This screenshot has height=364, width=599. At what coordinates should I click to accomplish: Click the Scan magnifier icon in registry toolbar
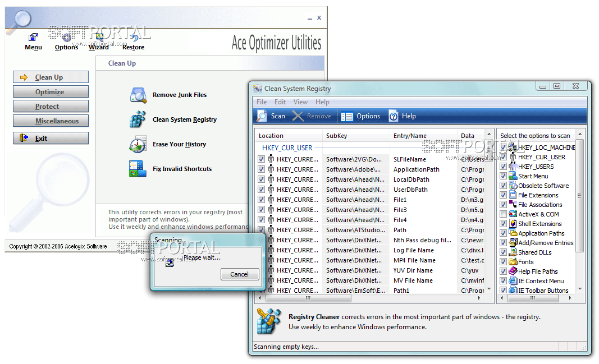tap(262, 116)
